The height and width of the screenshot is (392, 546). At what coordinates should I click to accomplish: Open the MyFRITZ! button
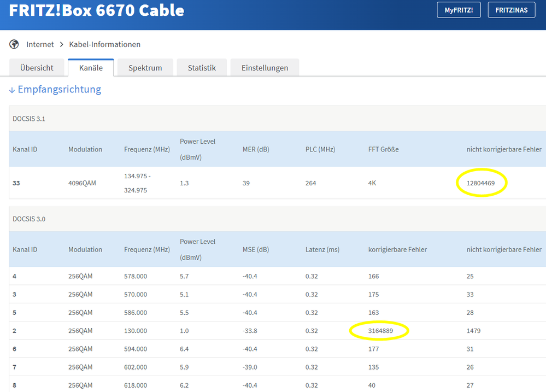(x=459, y=10)
